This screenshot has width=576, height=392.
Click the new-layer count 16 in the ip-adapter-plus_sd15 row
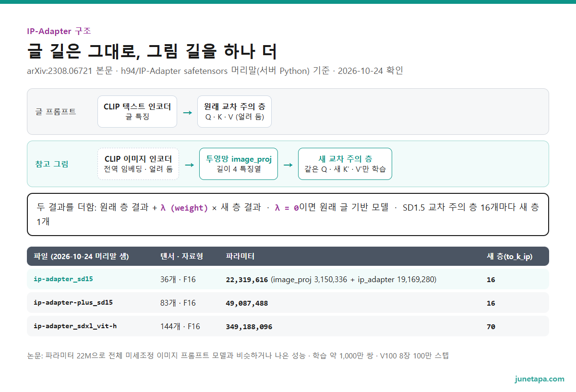491,303
